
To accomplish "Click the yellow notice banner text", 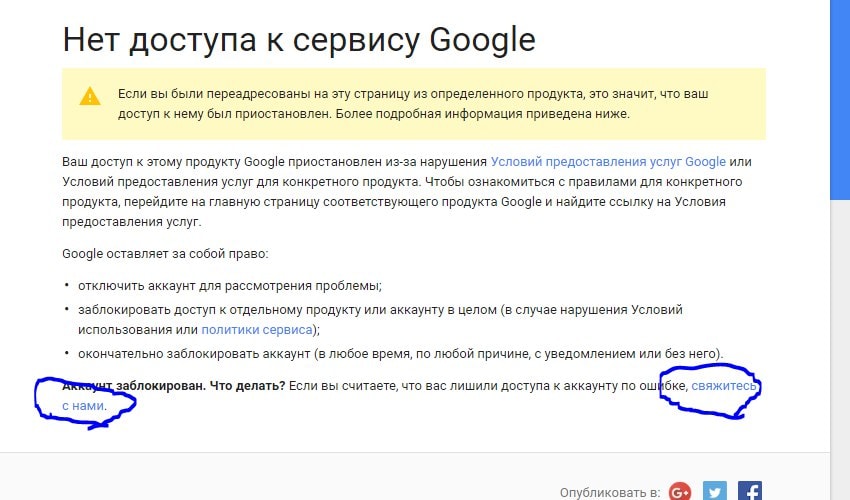I will pyautogui.click(x=413, y=104).
